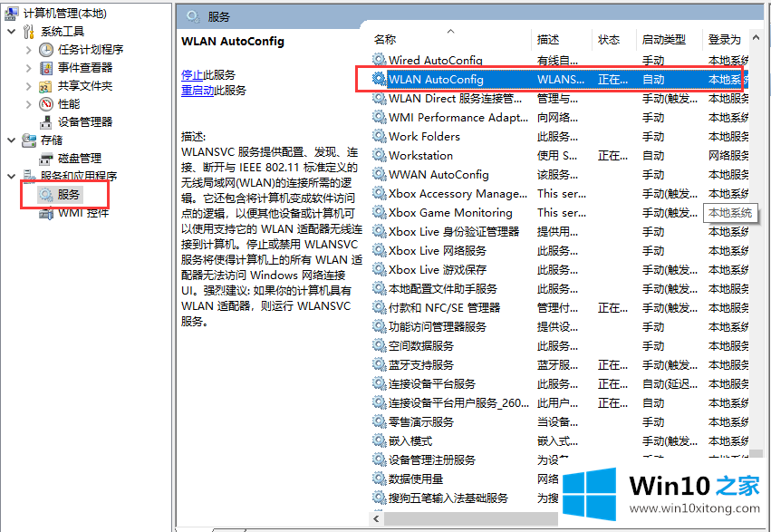Sort services by 状态 column header
This screenshot has width=771, height=532.
[614, 40]
